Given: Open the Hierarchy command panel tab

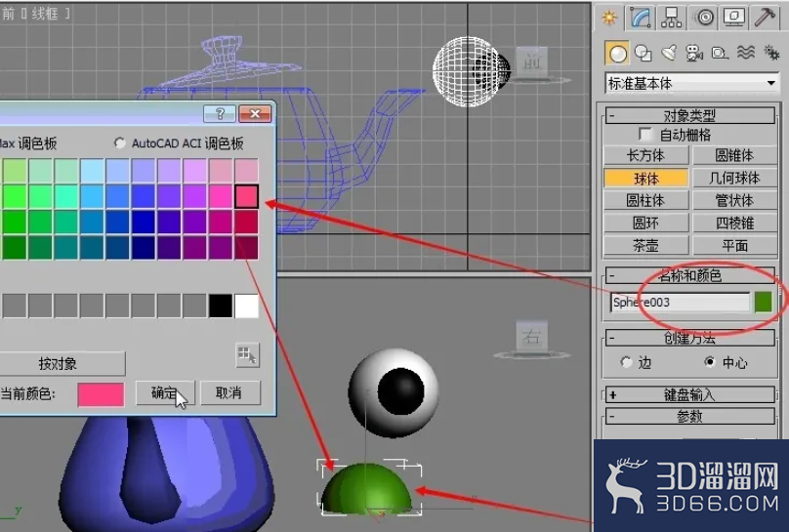Looking at the screenshot, I should click(671, 18).
